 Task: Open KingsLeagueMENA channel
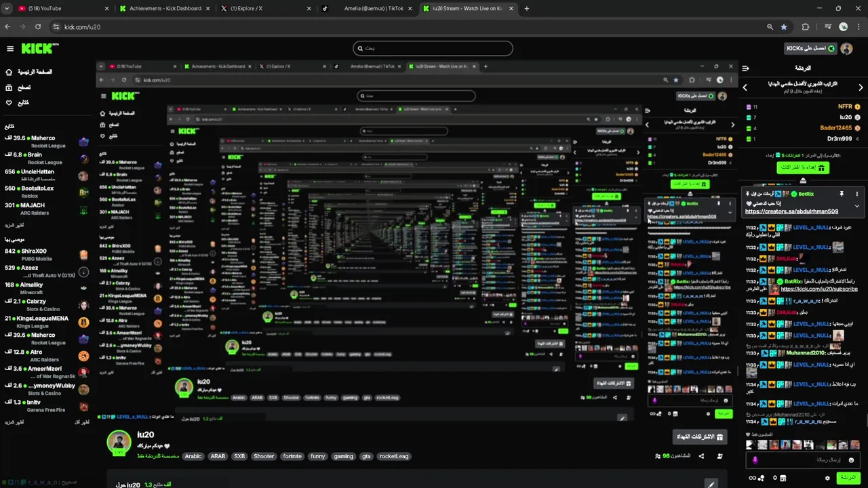coord(45,322)
